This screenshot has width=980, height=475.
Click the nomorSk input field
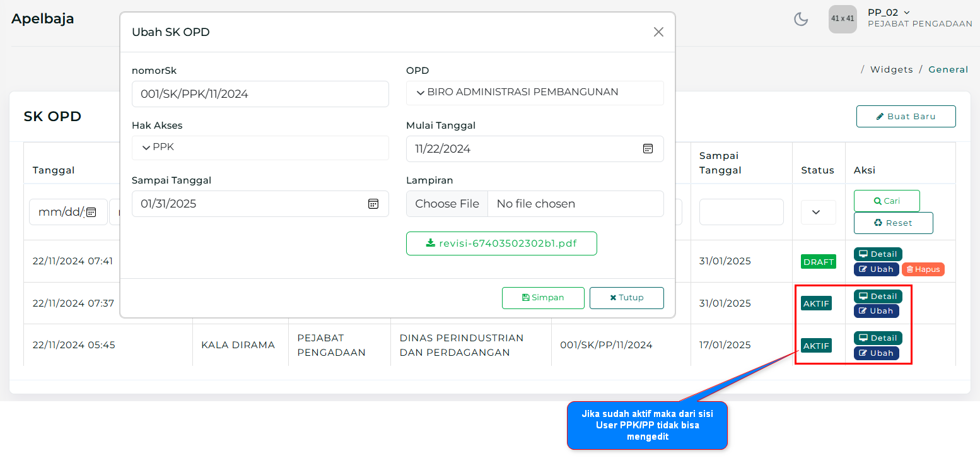pos(260,94)
